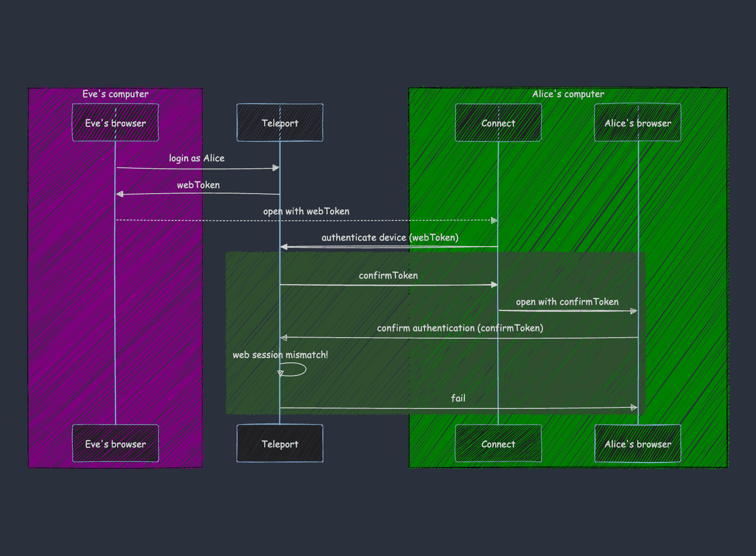Screen dimensions: 756x556
Task: Select the "web session mismatch!" text
Action: click(280, 355)
